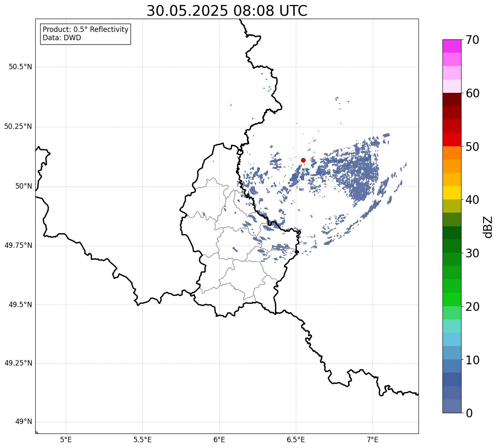Viewport: 498px width, 448px height.
Task: Click the 50.25°N latitude label
Action: (18, 127)
